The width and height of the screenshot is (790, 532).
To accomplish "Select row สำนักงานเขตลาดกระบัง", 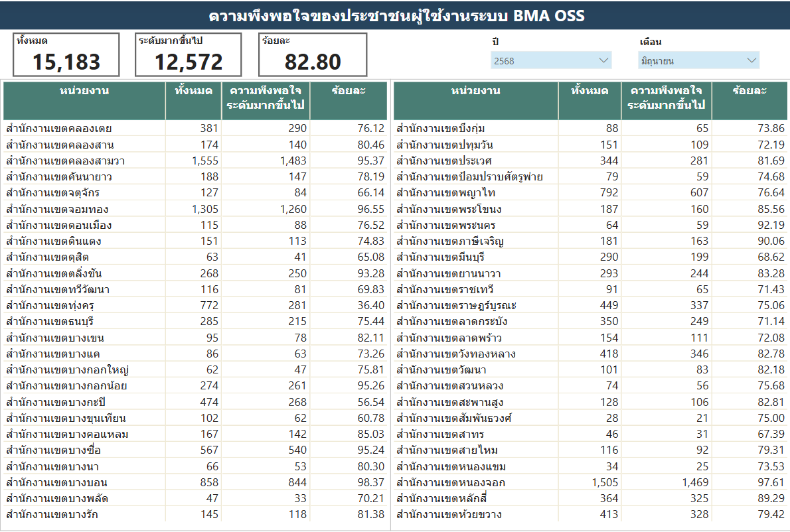I will point(590,322).
